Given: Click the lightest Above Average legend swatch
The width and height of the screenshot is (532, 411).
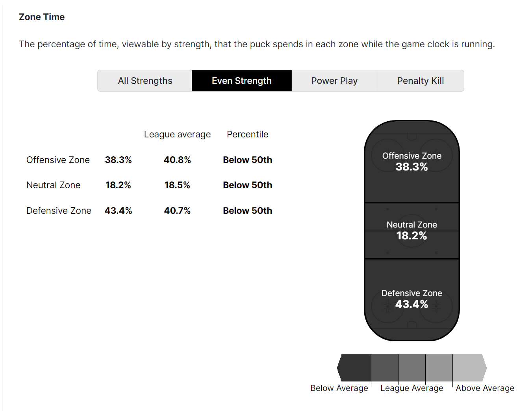Looking at the screenshot, I should [469, 368].
